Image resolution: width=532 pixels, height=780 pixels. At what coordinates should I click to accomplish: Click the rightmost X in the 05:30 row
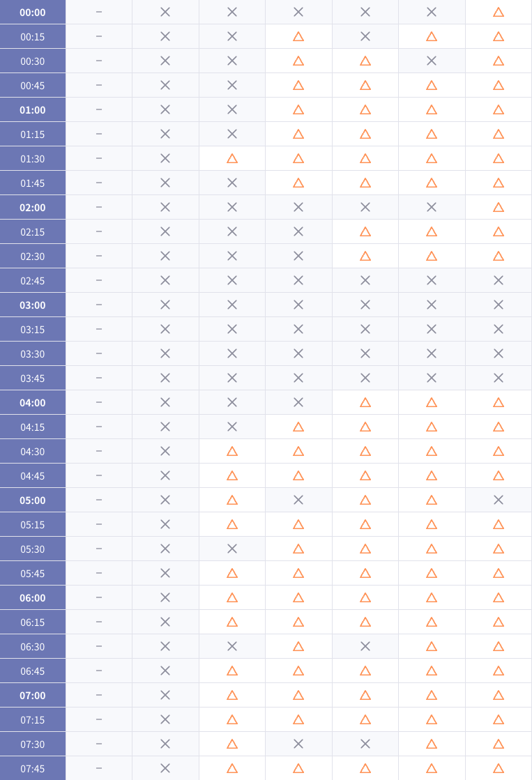coord(232,549)
